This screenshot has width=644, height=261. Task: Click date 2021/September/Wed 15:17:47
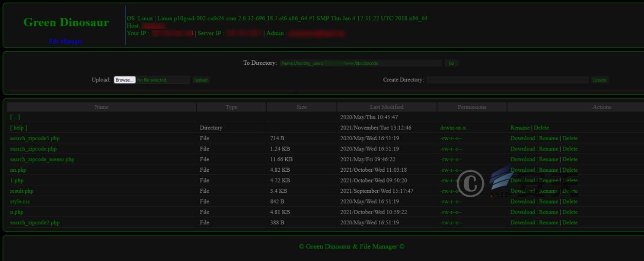tap(377, 191)
